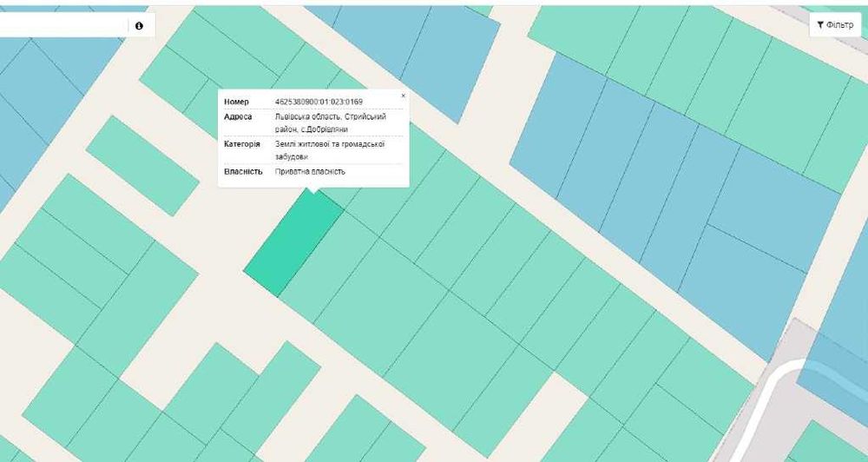868x462 pixels.
Task: Click the Адреса label in the popup
Action: click(x=238, y=117)
